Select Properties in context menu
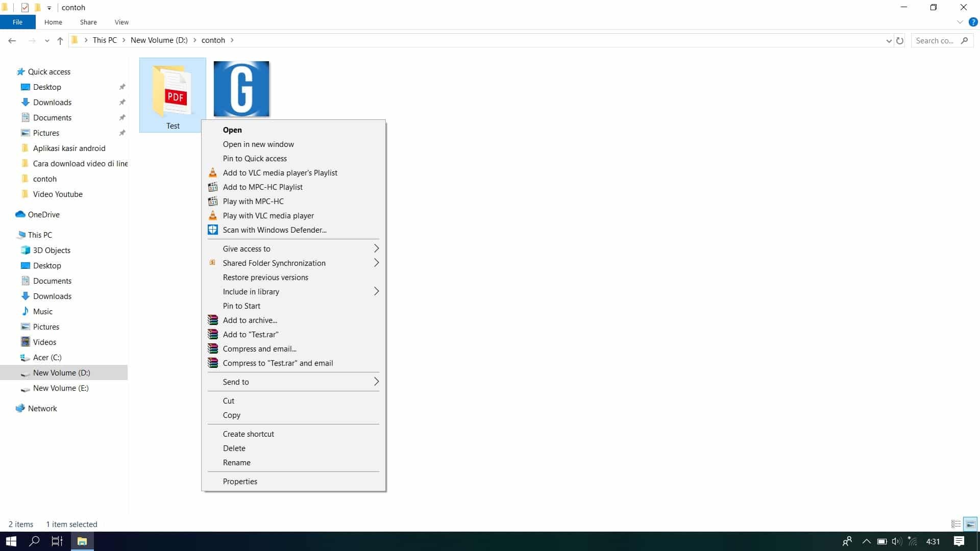 point(293,481)
